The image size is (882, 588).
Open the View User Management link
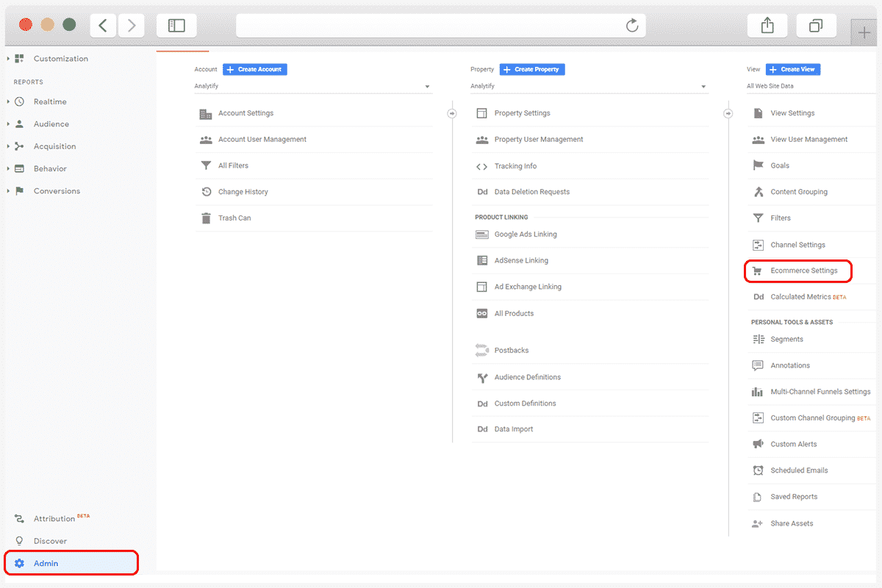(x=809, y=140)
